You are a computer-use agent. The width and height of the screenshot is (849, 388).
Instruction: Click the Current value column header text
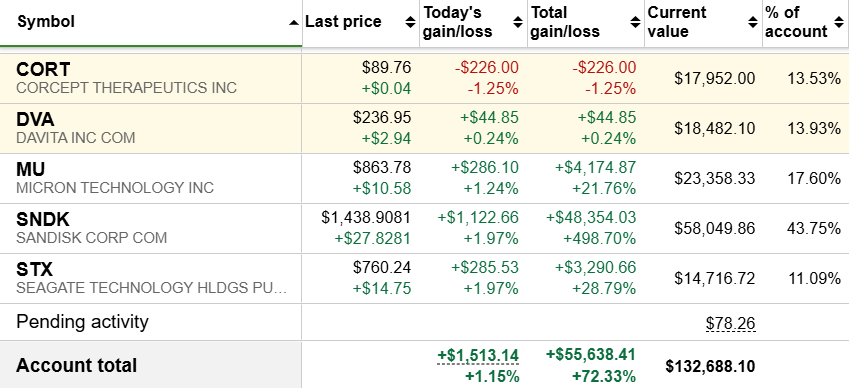(677, 22)
